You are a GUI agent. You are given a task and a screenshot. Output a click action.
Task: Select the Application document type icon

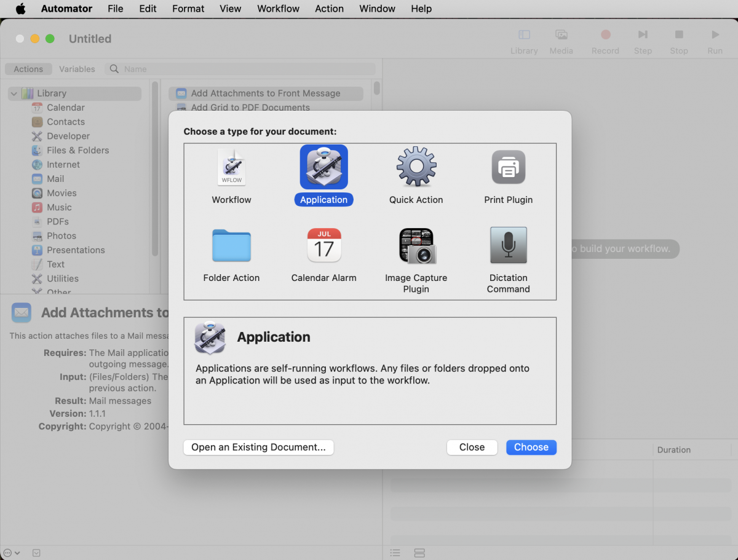[x=323, y=167]
